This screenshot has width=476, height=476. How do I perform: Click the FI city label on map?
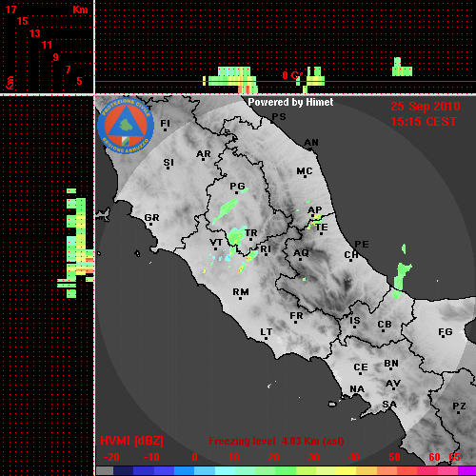[165, 123]
